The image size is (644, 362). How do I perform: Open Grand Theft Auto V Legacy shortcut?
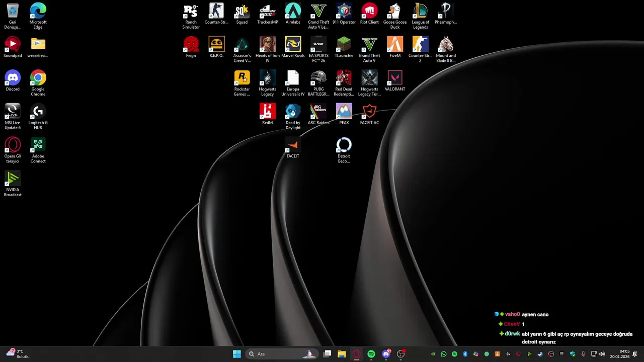click(x=318, y=16)
